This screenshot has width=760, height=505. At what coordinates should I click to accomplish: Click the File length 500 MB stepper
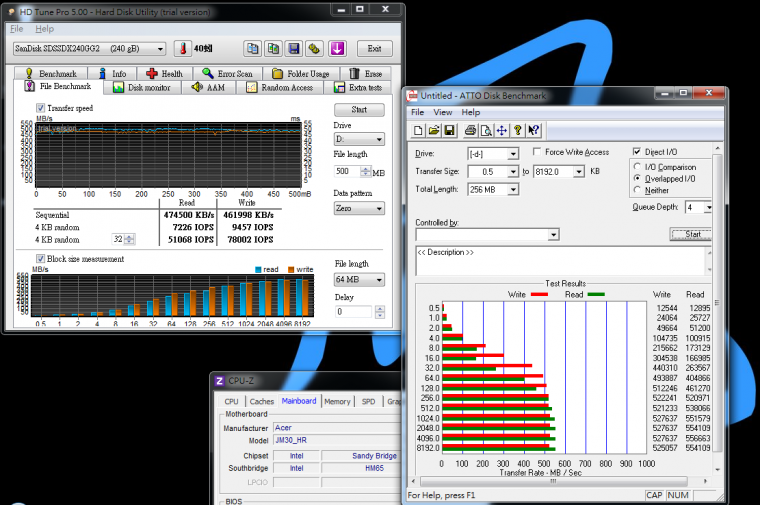click(x=365, y=172)
